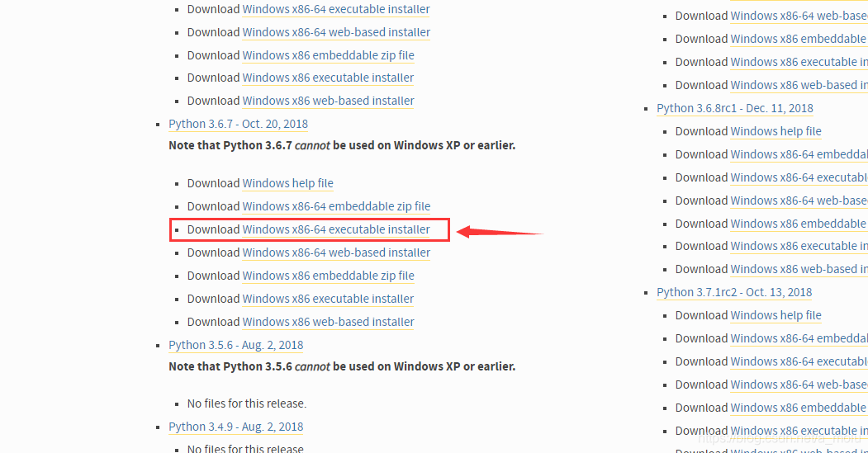The height and width of the screenshot is (453, 868).
Task: Open the Python 3.6.7 - Oct. 20, 2018 release link
Action: tap(238, 124)
